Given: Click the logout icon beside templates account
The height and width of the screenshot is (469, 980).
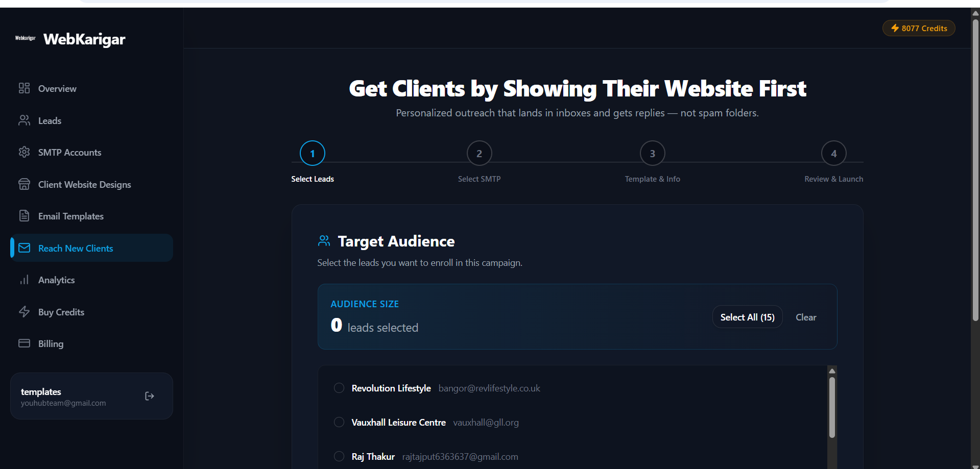Looking at the screenshot, I should click(150, 396).
